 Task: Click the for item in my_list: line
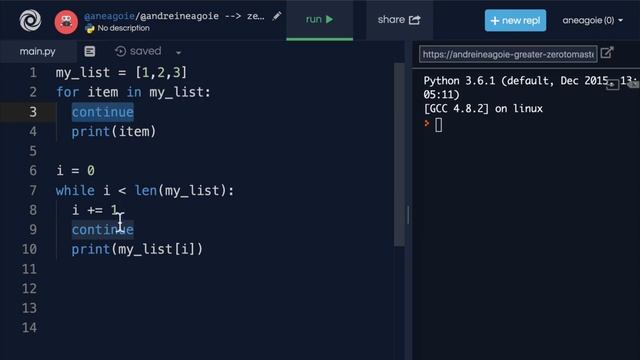coord(133,92)
